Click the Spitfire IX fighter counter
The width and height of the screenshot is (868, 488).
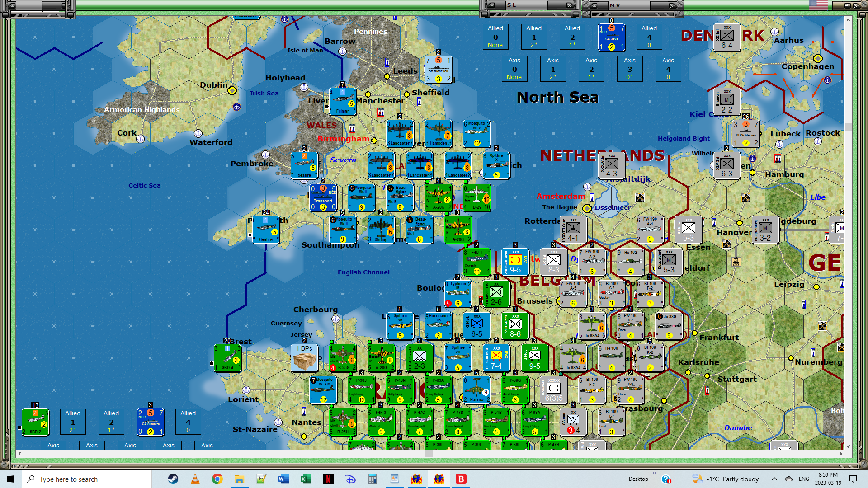click(496, 165)
